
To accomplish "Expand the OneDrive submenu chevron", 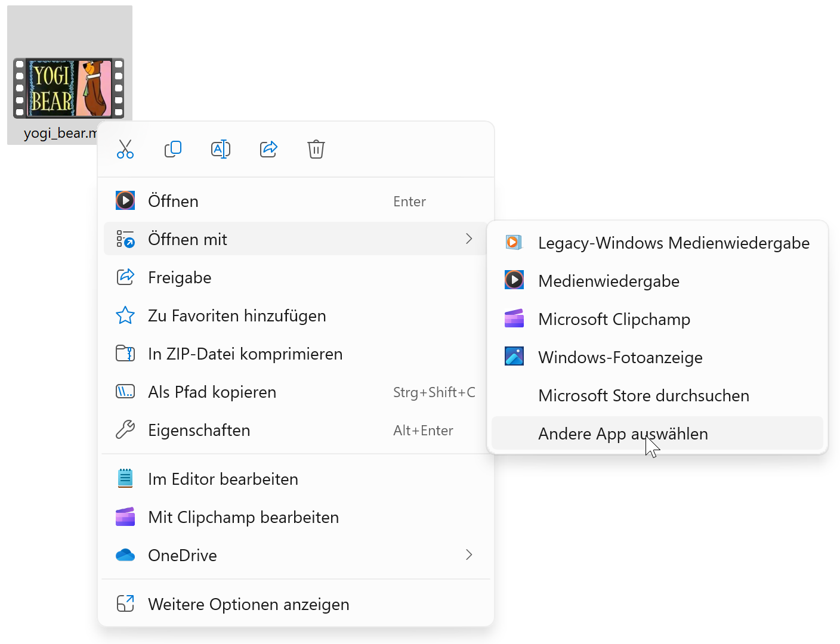I will pos(469,555).
